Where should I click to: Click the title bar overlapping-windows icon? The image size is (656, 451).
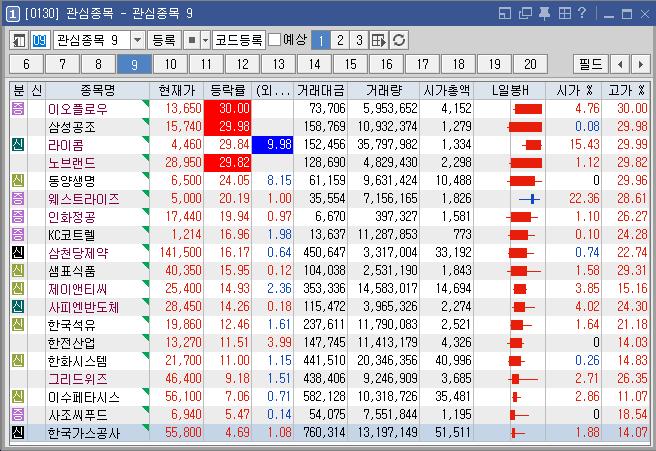click(x=525, y=14)
